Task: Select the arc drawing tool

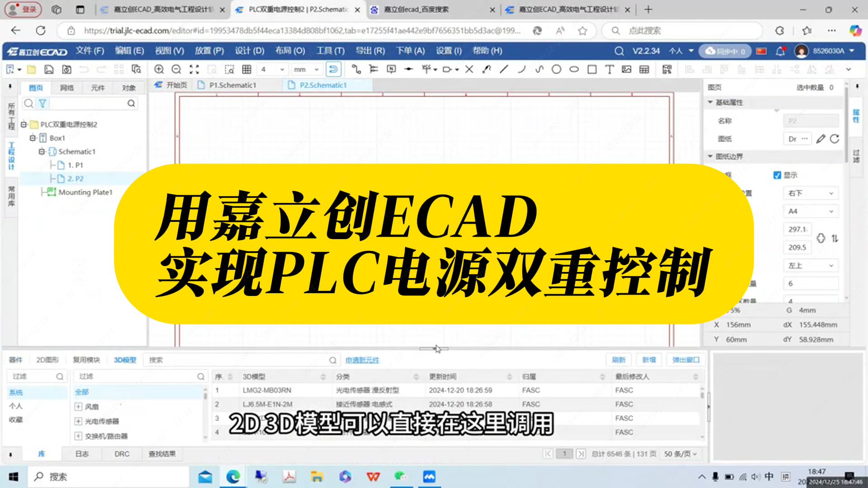Action: pos(521,69)
